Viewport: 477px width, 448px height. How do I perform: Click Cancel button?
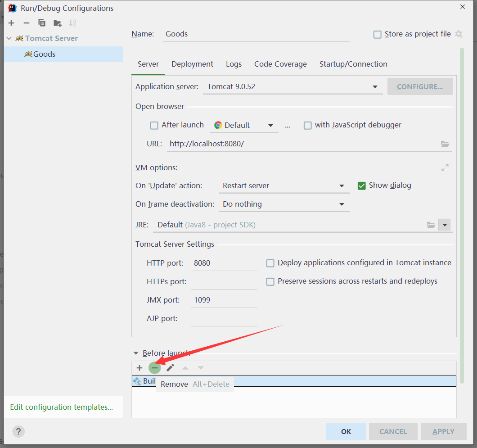point(393,431)
